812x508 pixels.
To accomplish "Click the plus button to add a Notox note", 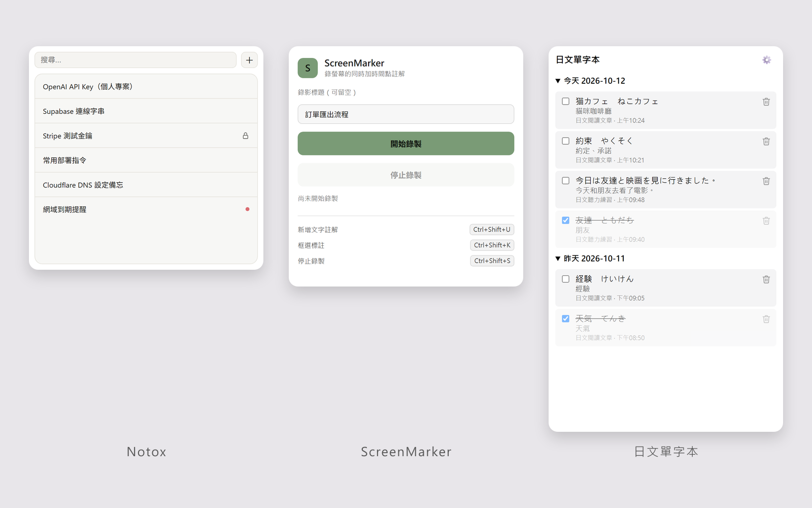I will point(249,60).
